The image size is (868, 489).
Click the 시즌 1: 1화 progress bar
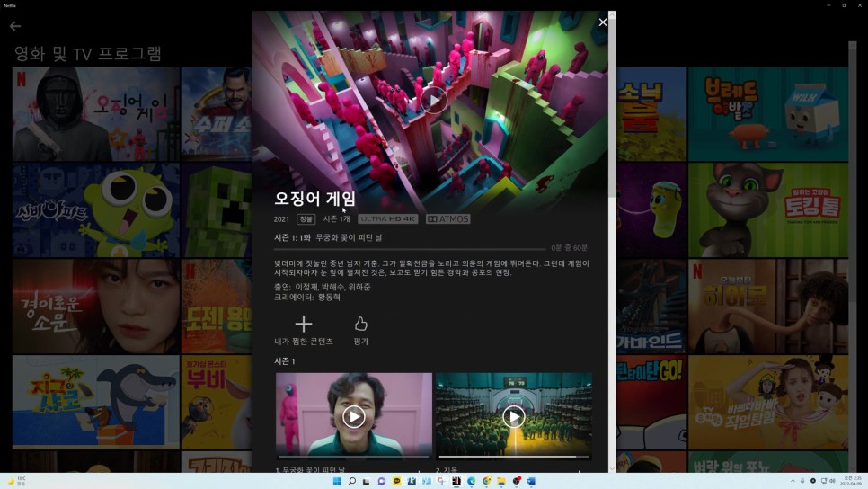pos(410,249)
